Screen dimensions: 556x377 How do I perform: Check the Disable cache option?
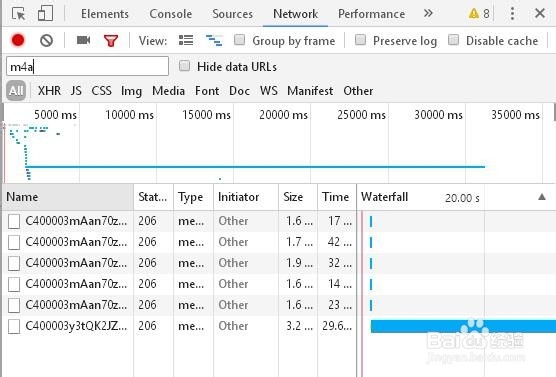click(x=453, y=40)
